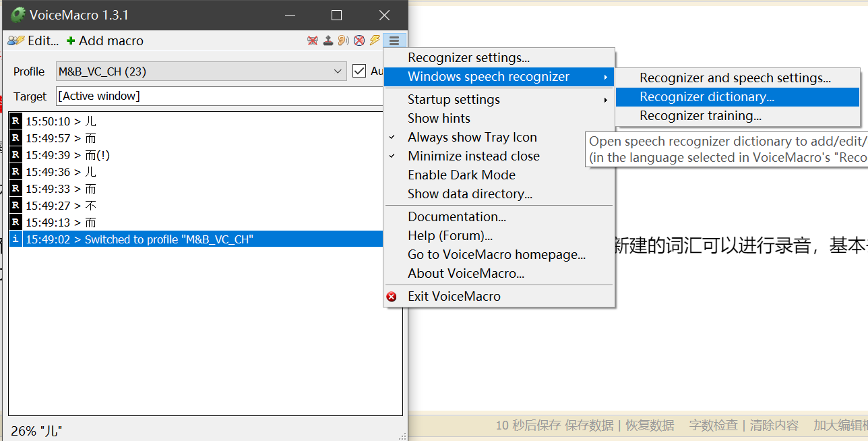Open Documentation... menu entry
Screen dimensions: 868x441
(499, 216)
